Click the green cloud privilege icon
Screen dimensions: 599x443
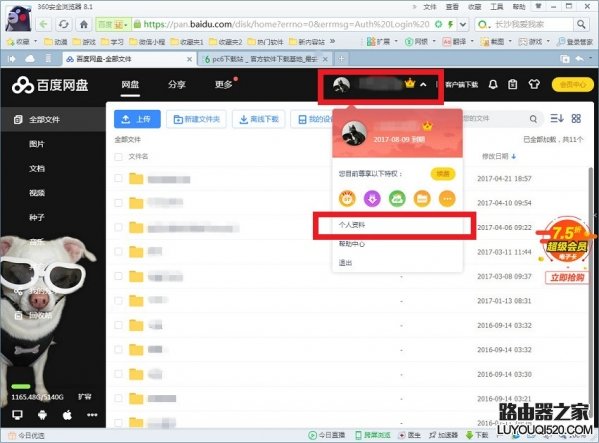[397, 199]
